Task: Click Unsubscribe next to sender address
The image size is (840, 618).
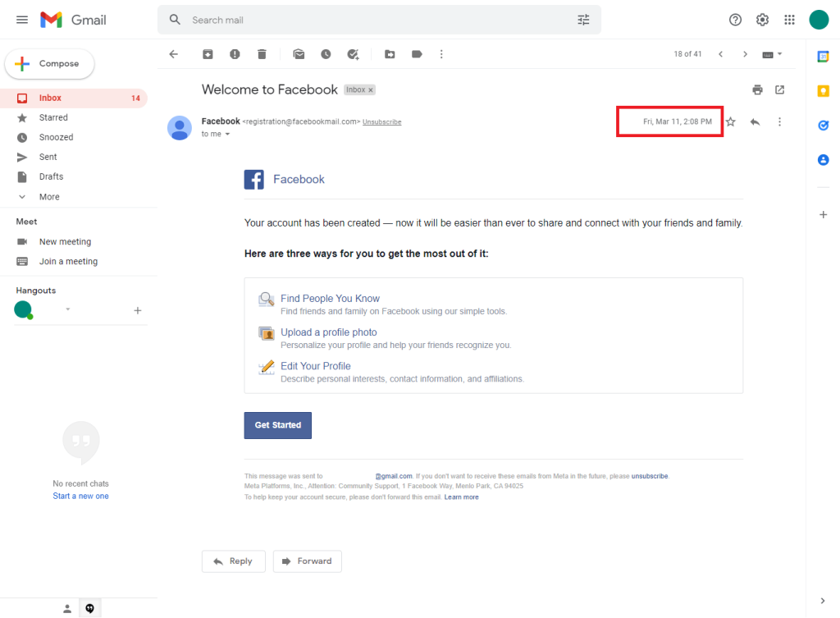Action: tap(382, 122)
